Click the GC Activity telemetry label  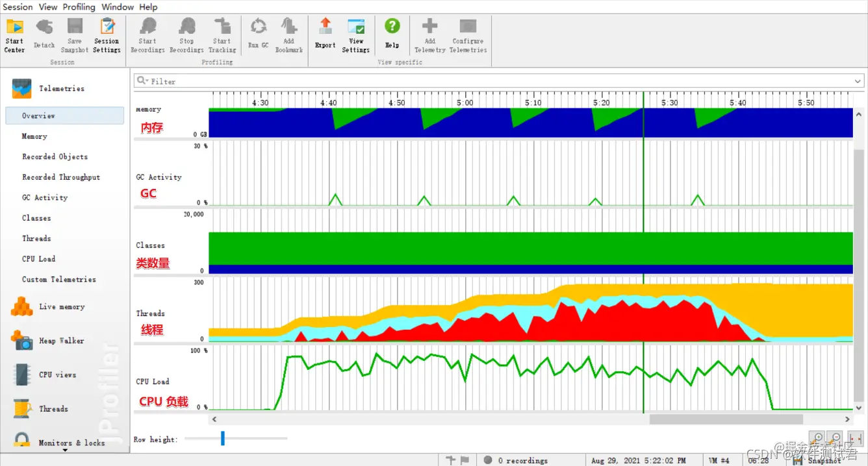pos(159,177)
